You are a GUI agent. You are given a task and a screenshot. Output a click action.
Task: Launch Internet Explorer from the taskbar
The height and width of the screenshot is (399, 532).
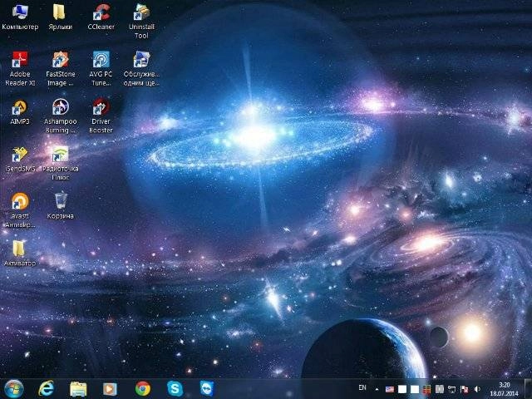click(x=46, y=389)
